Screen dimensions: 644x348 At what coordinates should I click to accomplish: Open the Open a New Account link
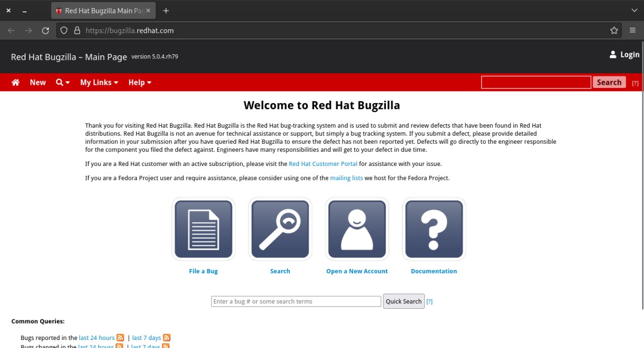click(357, 271)
